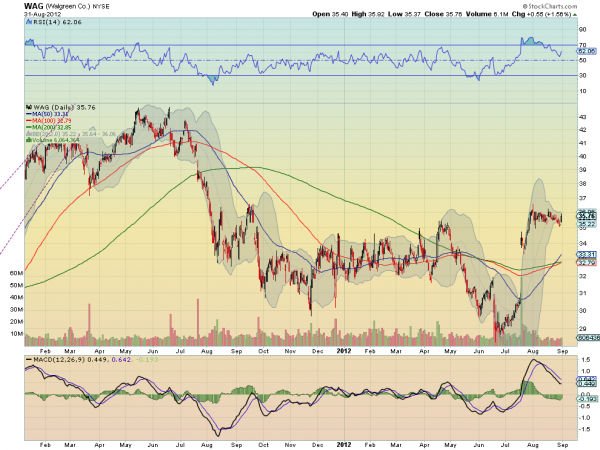Click the 'MACD(12,26,9)' legend label
600x450 pixels.
point(60,360)
